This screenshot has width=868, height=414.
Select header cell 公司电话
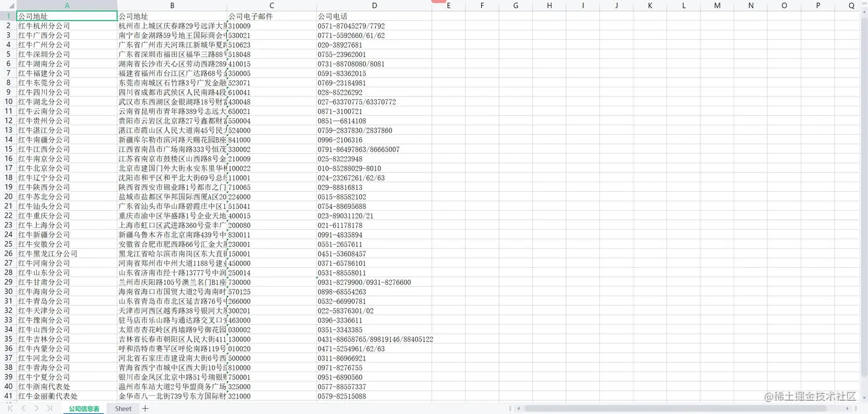click(374, 16)
